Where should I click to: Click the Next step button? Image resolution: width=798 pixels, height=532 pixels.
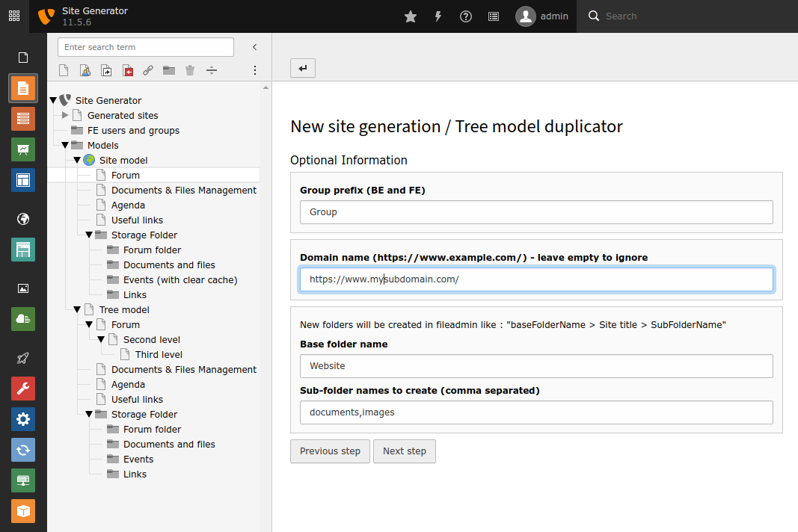click(x=405, y=451)
